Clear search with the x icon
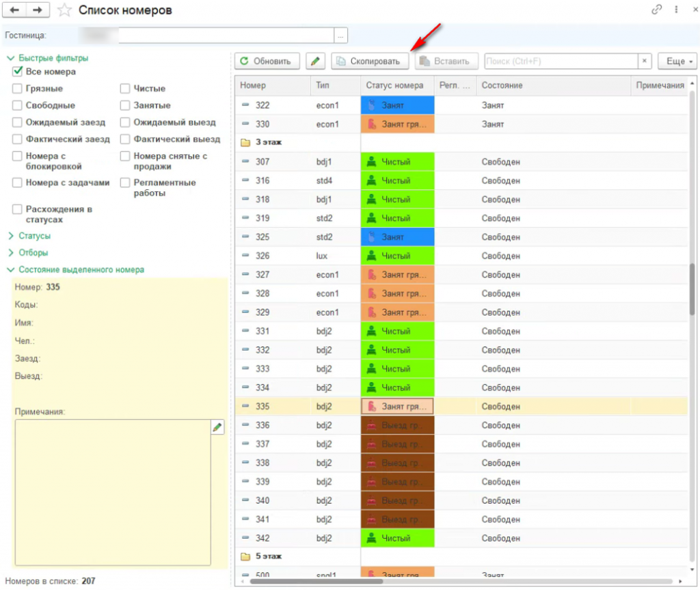The height and width of the screenshot is (590, 700). point(644,62)
